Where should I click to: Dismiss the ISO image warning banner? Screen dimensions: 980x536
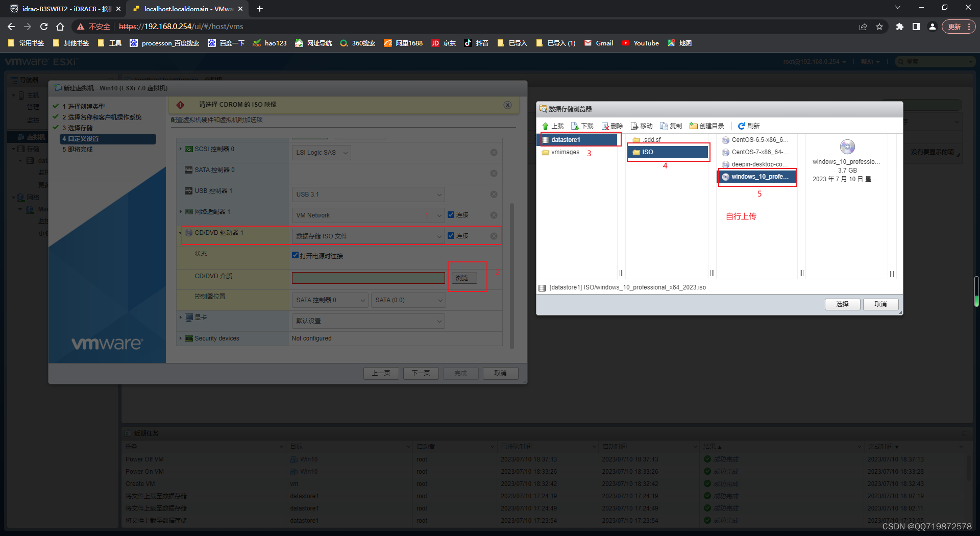[507, 105]
